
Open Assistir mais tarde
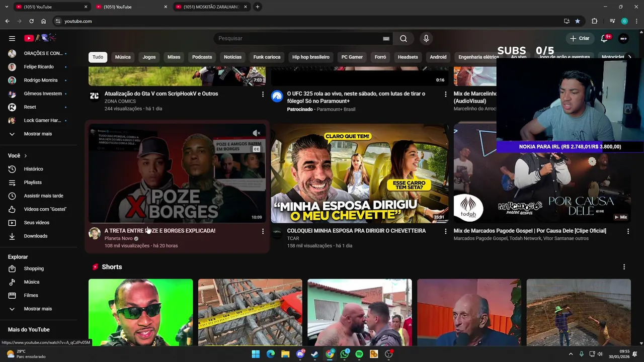[x=38, y=196]
